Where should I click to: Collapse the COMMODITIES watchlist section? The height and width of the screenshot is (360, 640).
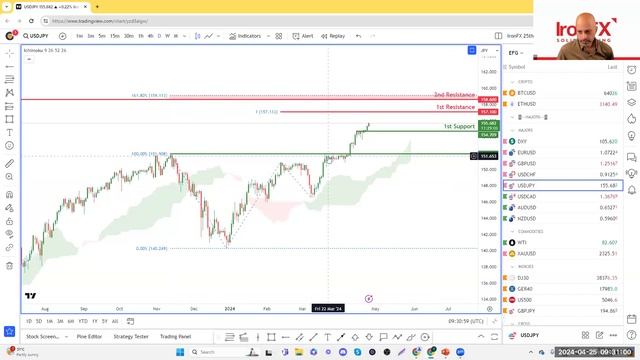point(513,231)
